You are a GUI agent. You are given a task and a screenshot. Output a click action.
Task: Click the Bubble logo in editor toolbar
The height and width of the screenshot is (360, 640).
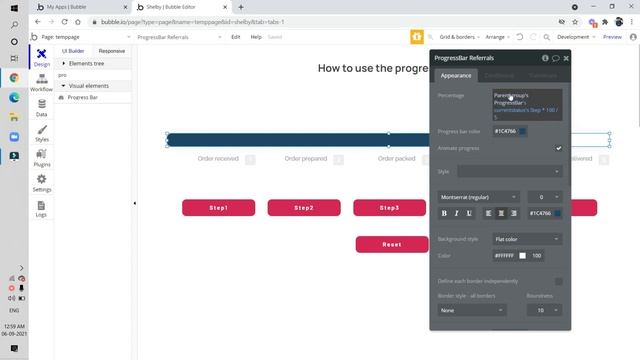[34, 37]
